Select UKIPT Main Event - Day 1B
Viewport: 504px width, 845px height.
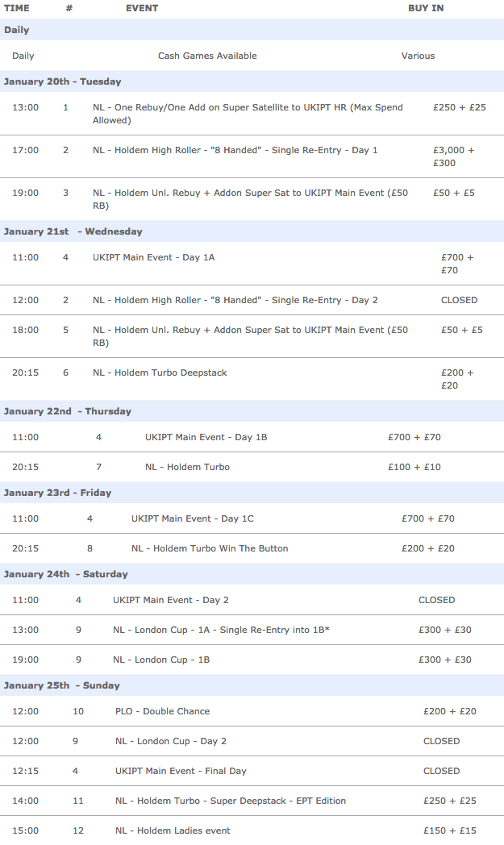[x=206, y=437]
